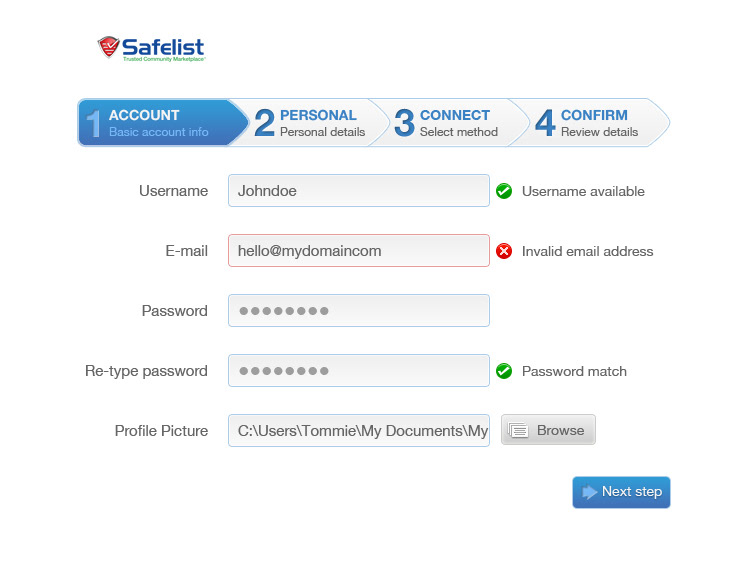Click the Profile Picture file path field
Viewport: 750px width, 570px height.
coord(359,430)
